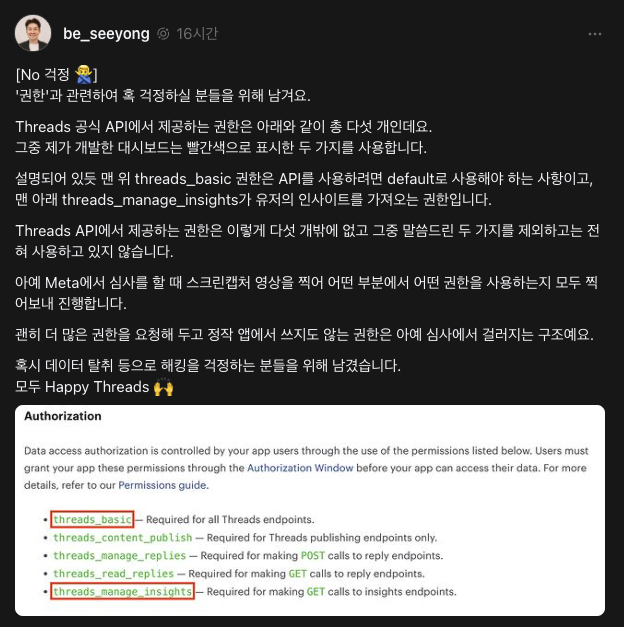Click threads_manage_replies permission text

click(120, 555)
